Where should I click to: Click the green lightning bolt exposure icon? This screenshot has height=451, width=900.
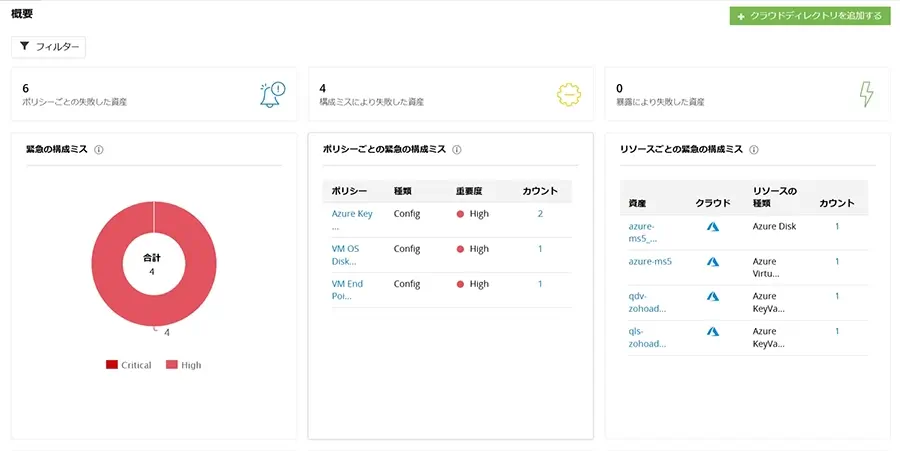[866, 94]
